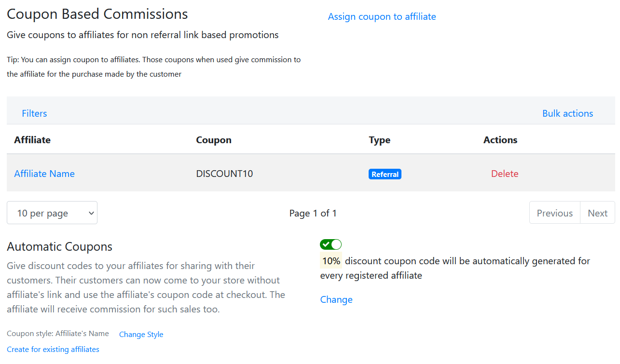Image resolution: width=620 pixels, height=364 pixels.
Task: Click the Actions column header
Action: coord(500,140)
